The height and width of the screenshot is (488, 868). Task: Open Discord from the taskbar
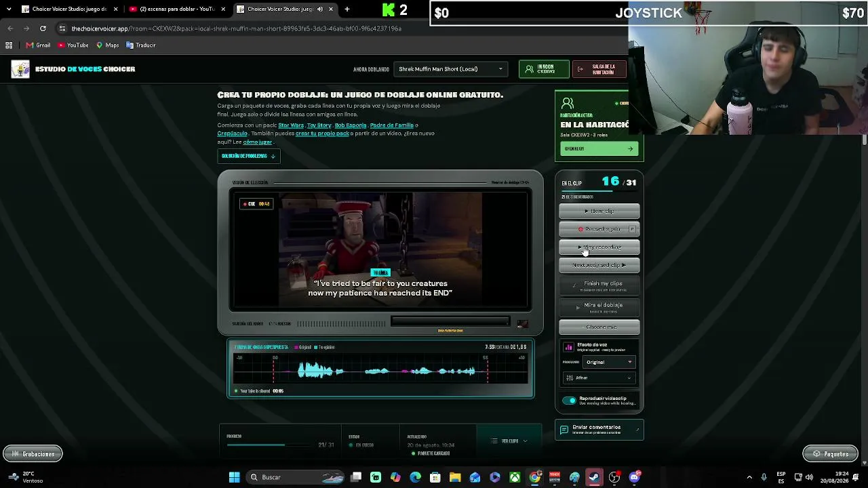click(634, 477)
